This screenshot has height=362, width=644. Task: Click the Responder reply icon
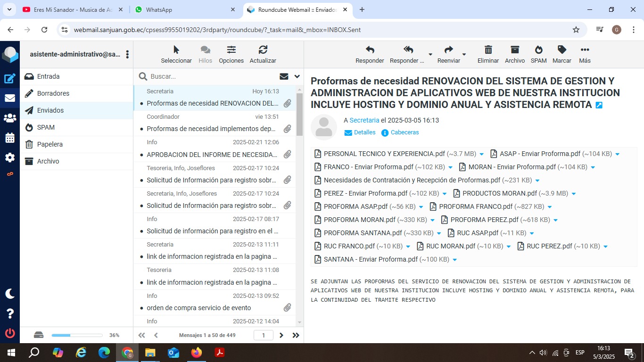click(x=370, y=50)
